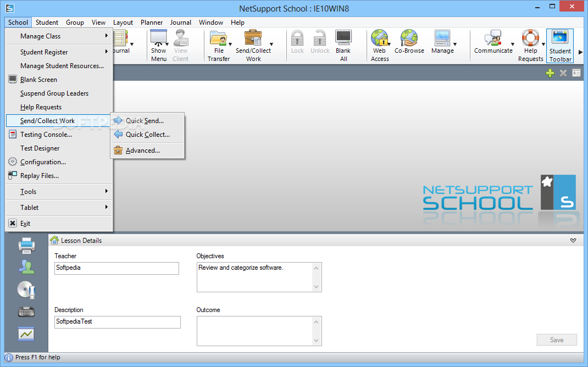Screen dimensions: 588x367
Task: Click Outcome scrollbar up arrow
Action: pyautogui.click(x=316, y=321)
